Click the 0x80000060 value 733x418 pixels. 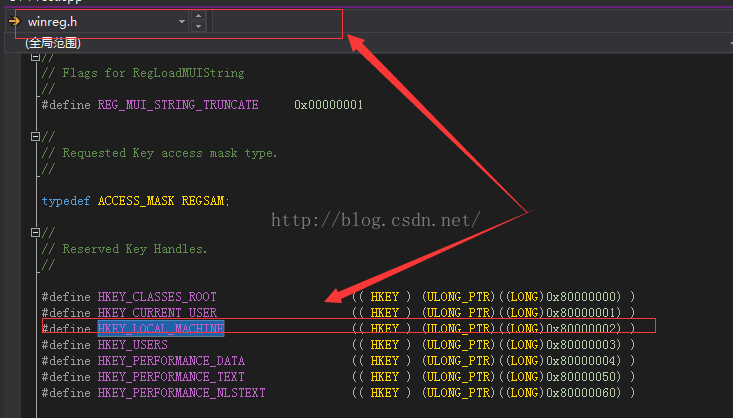click(x=583, y=393)
